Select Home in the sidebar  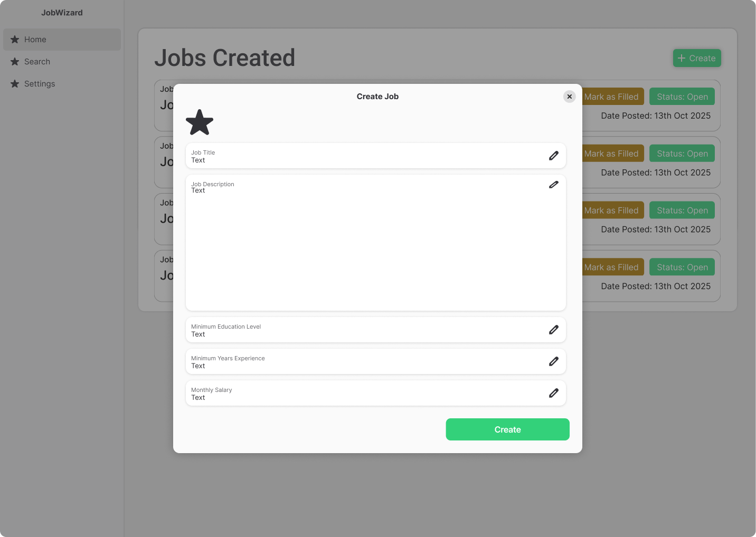point(35,40)
